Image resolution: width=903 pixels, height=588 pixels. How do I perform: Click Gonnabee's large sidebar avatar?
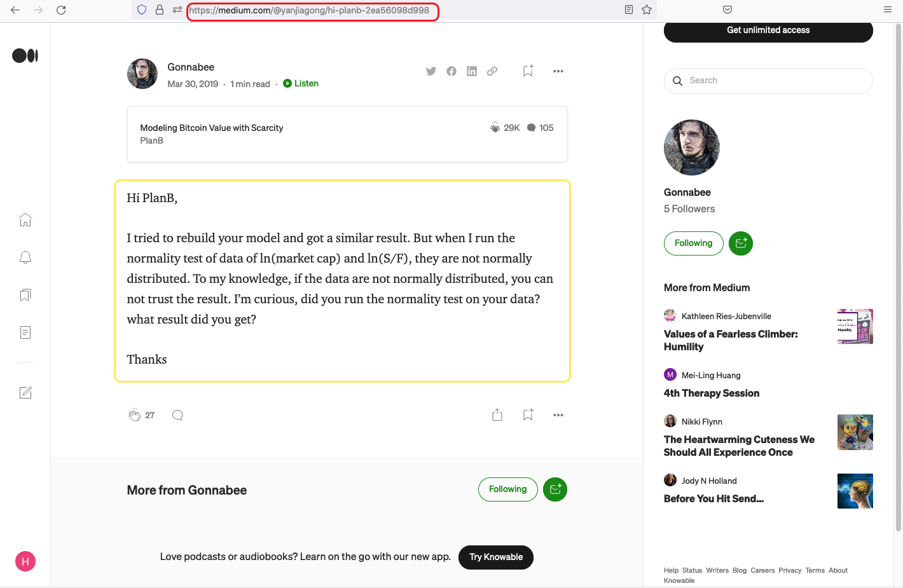click(x=692, y=147)
